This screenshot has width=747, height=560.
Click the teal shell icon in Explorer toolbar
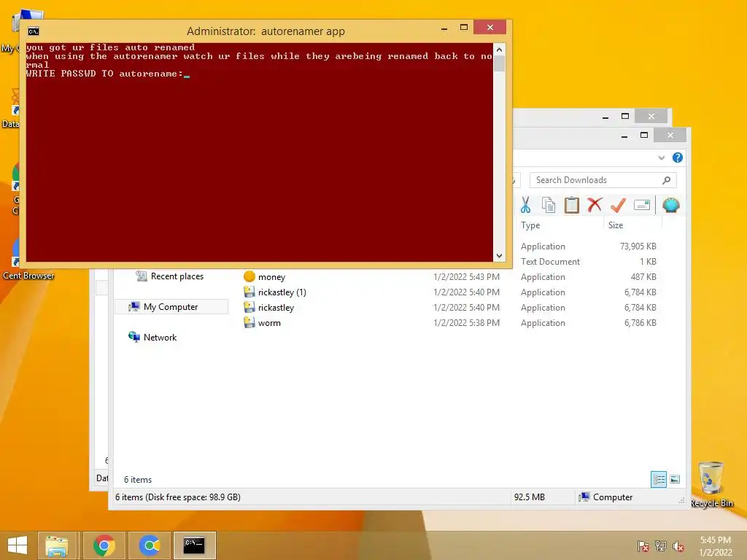[671, 205]
